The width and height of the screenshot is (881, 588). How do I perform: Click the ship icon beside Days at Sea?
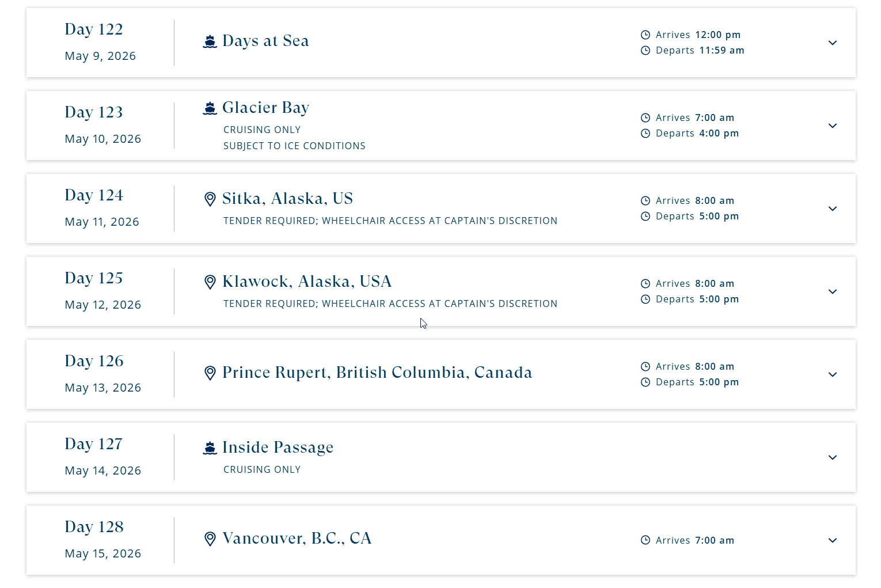pos(210,41)
